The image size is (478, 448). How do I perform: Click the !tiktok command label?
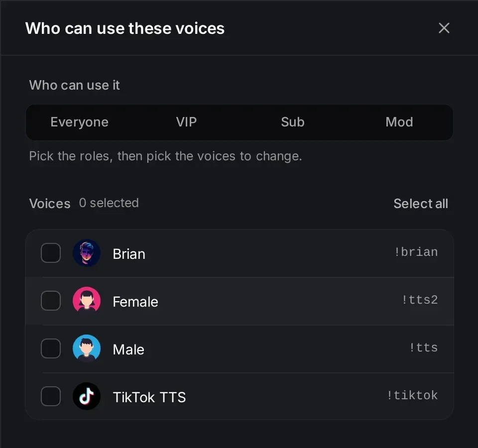(412, 395)
